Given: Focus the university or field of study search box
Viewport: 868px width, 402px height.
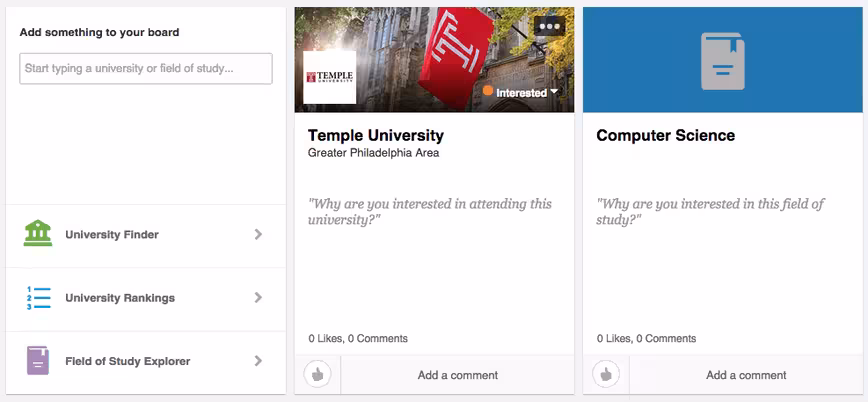Looking at the screenshot, I should [x=146, y=69].
